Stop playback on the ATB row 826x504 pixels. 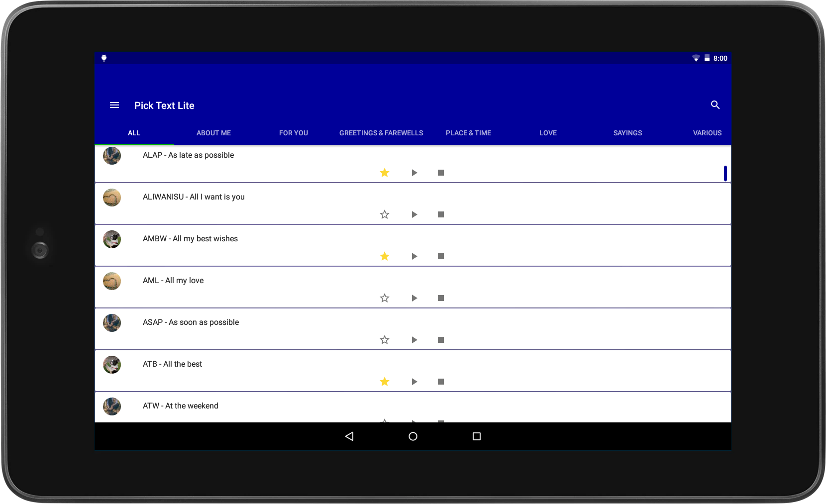coord(441,382)
